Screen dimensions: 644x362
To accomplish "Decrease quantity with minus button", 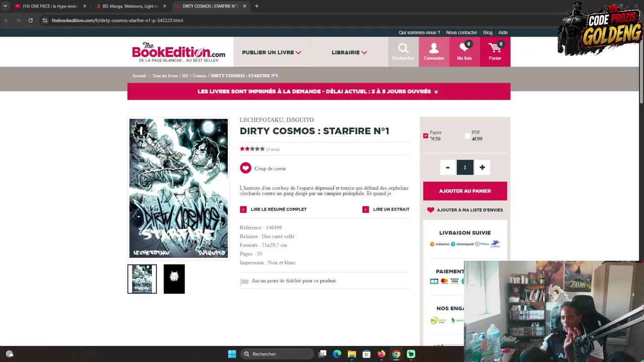I will (447, 167).
